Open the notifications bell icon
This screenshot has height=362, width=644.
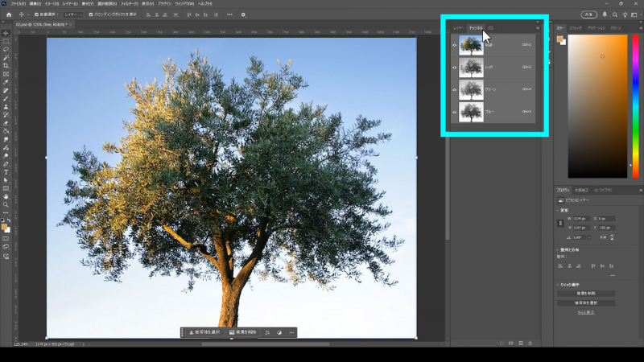(605, 14)
